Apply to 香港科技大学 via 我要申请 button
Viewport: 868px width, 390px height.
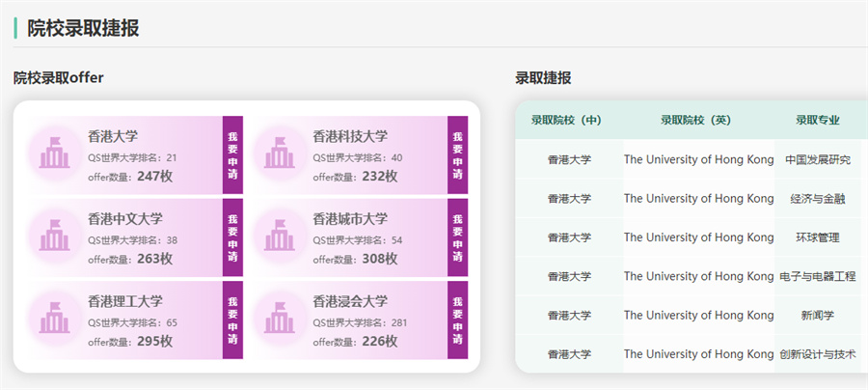(x=457, y=154)
